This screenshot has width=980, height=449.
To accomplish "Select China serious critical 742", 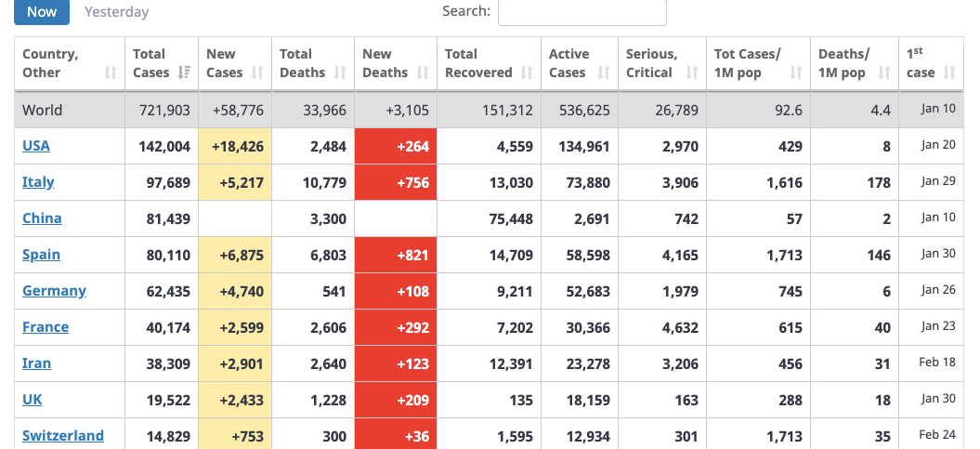I will point(686,218).
